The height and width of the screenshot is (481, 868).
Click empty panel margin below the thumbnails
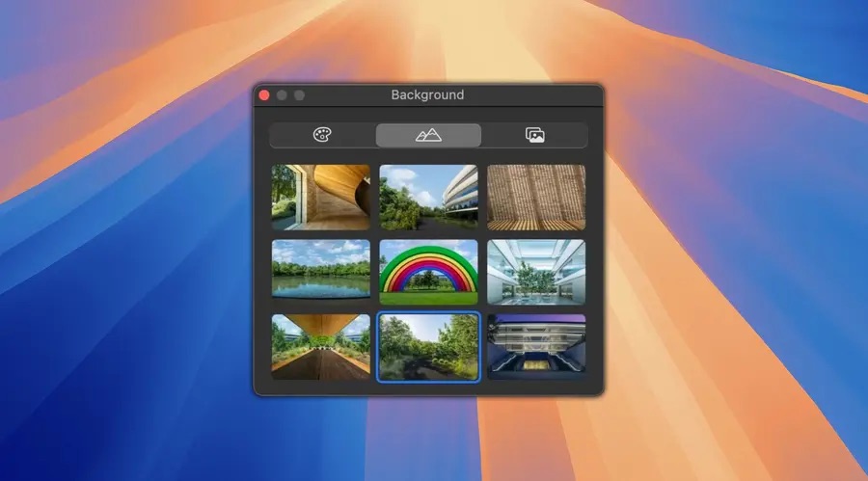pyautogui.click(x=428, y=387)
